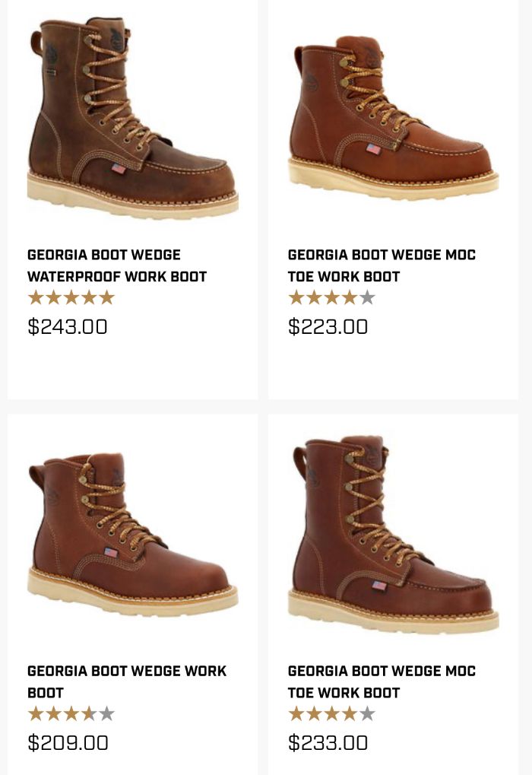This screenshot has width=532, height=775.
Task: Select the $233.00 price text
Action: 328,743
